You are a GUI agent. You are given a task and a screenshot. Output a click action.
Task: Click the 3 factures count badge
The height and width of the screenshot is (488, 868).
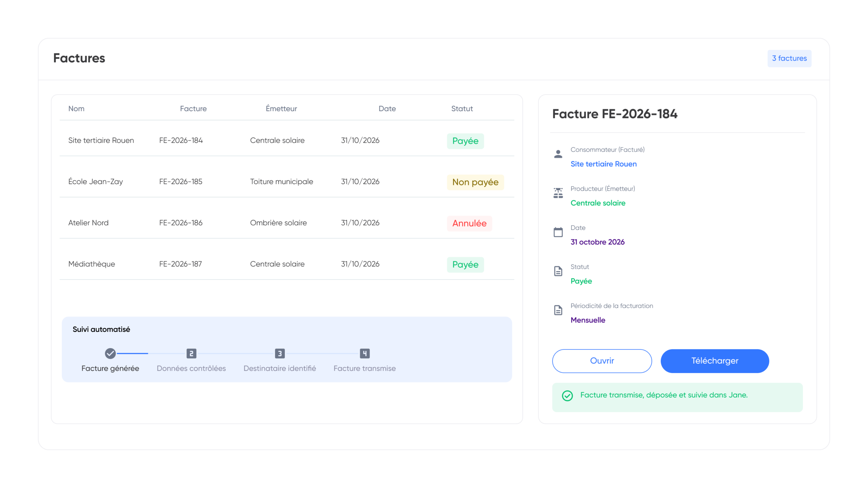click(x=789, y=58)
